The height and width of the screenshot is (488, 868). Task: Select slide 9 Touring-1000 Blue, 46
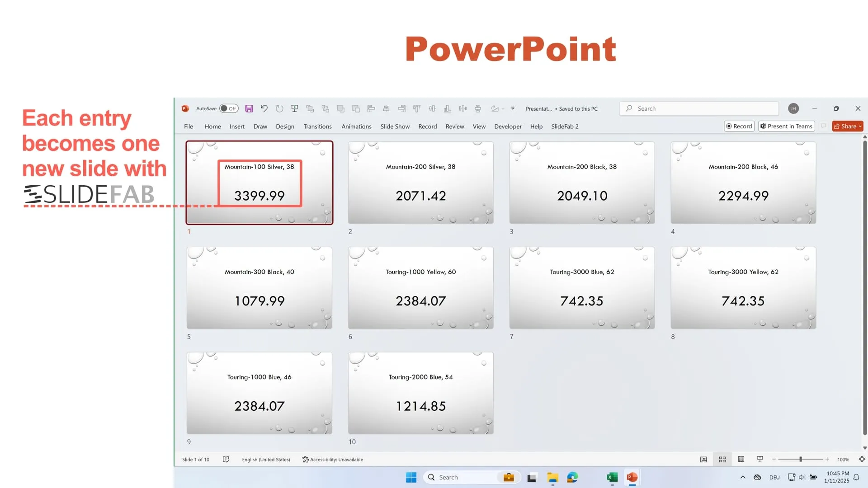(259, 393)
